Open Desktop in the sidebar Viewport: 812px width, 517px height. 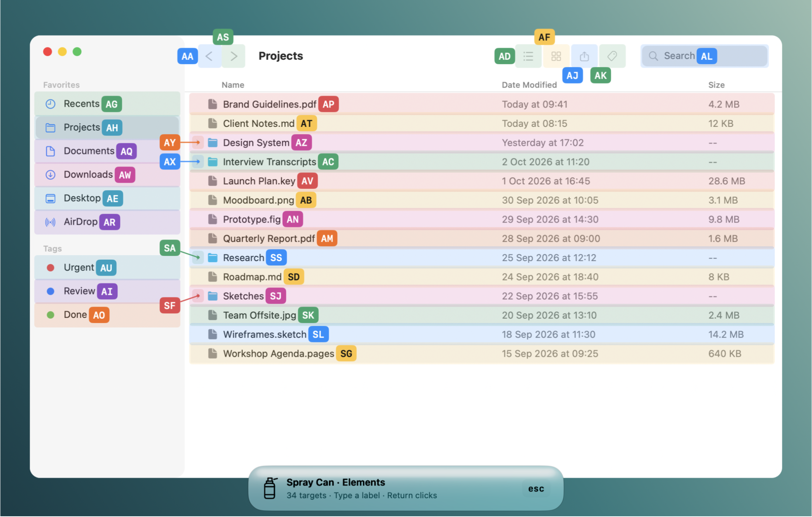click(x=107, y=198)
